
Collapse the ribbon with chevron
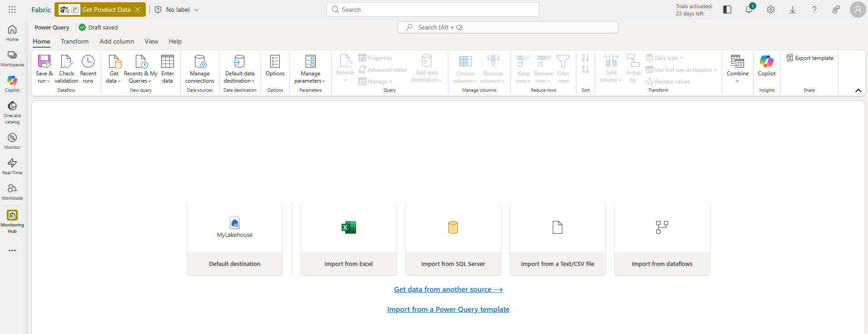858,90
